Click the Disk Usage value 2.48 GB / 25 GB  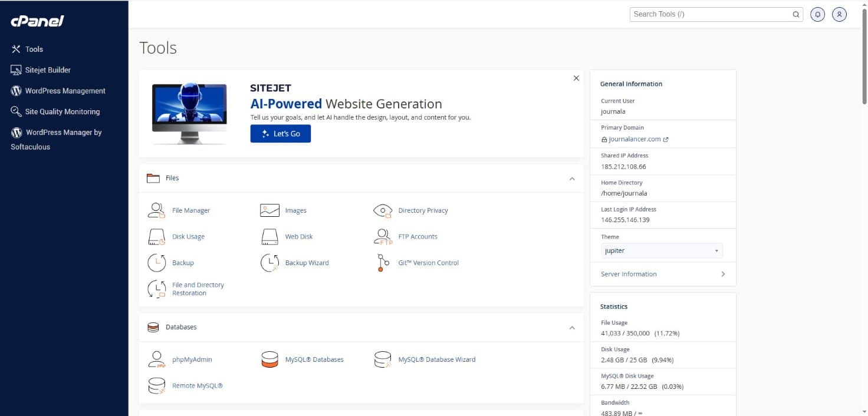(624, 360)
